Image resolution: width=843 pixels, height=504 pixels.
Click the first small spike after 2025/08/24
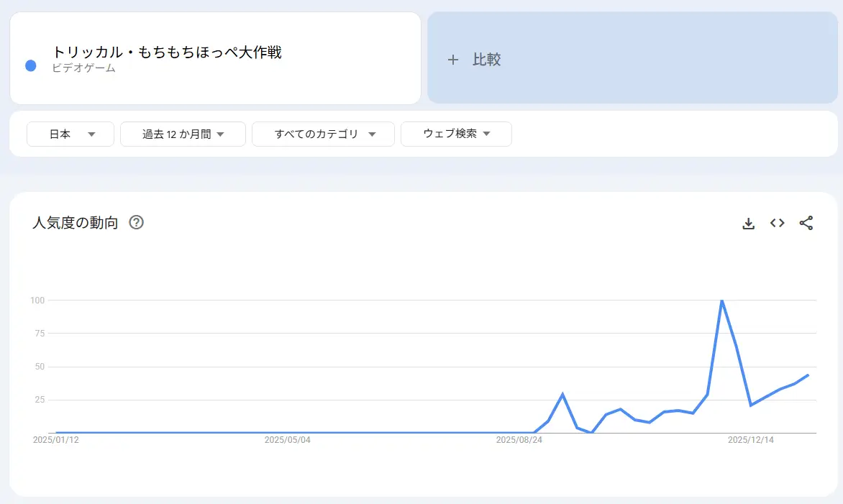[x=562, y=394]
